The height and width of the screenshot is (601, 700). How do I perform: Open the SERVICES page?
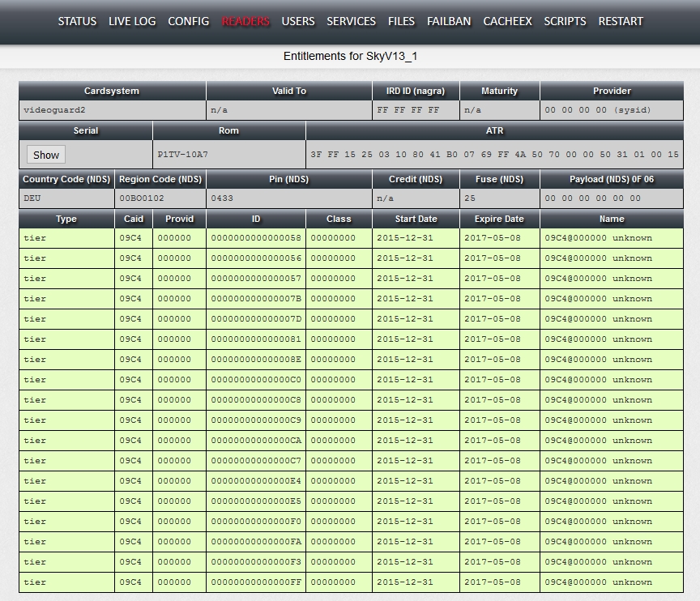coord(351,21)
